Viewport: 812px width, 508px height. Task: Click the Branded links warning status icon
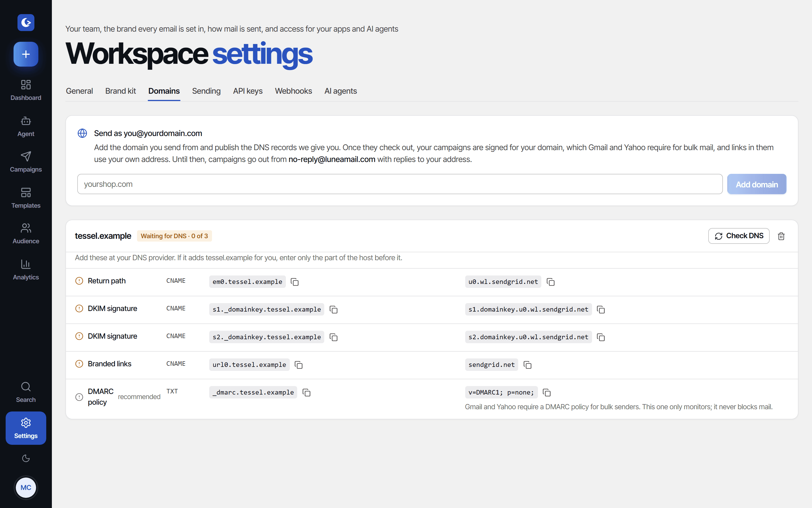click(x=79, y=364)
